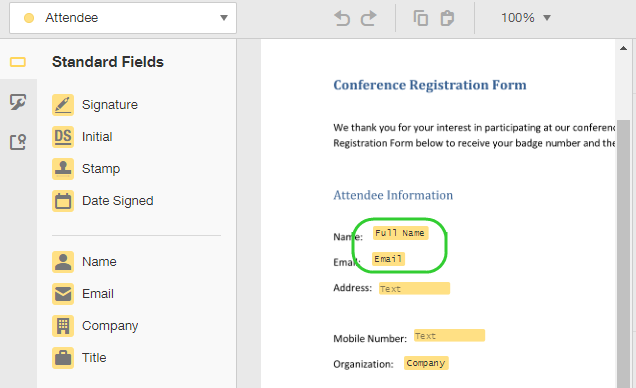This screenshot has width=636, height=388.
Task: Choose the Company building icon
Action: click(63, 326)
